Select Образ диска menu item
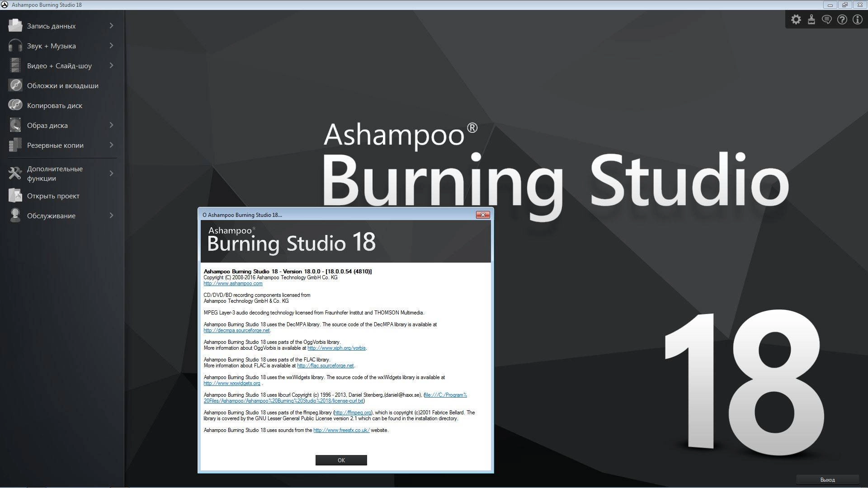 [62, 125]
